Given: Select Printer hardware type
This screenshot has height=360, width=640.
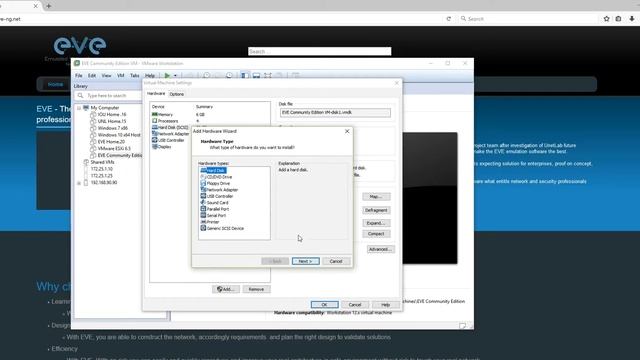Looking at the screenshot, I should point(210,222).
